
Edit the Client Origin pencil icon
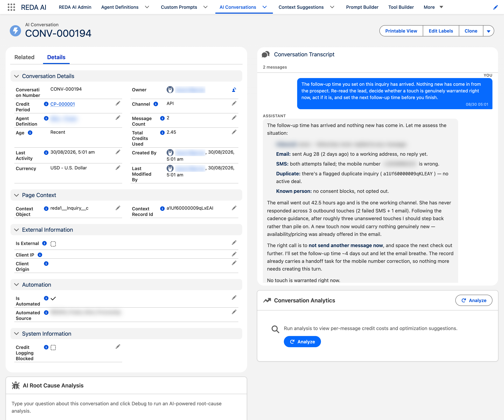234,263
